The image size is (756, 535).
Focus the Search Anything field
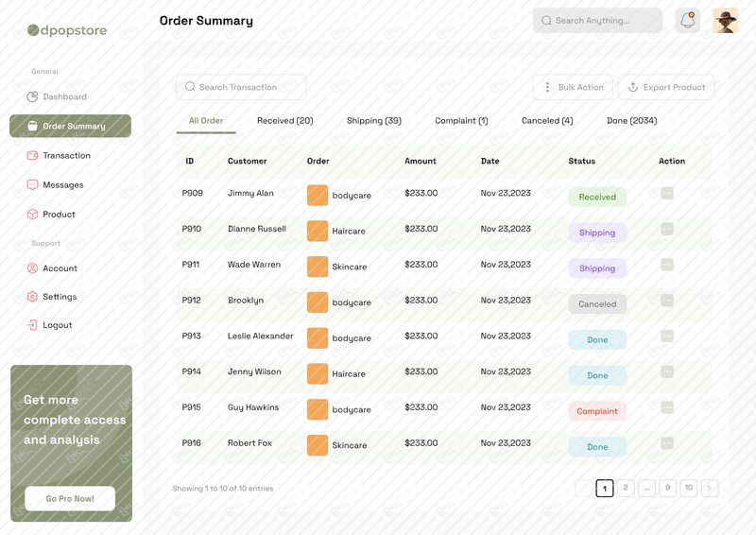(x=597, y=21)
